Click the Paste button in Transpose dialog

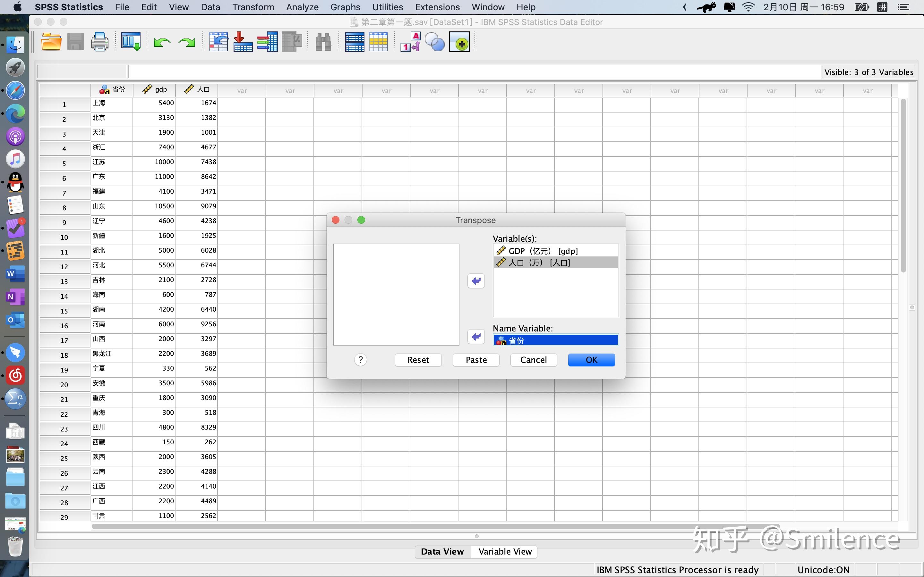tap(475, 359)
